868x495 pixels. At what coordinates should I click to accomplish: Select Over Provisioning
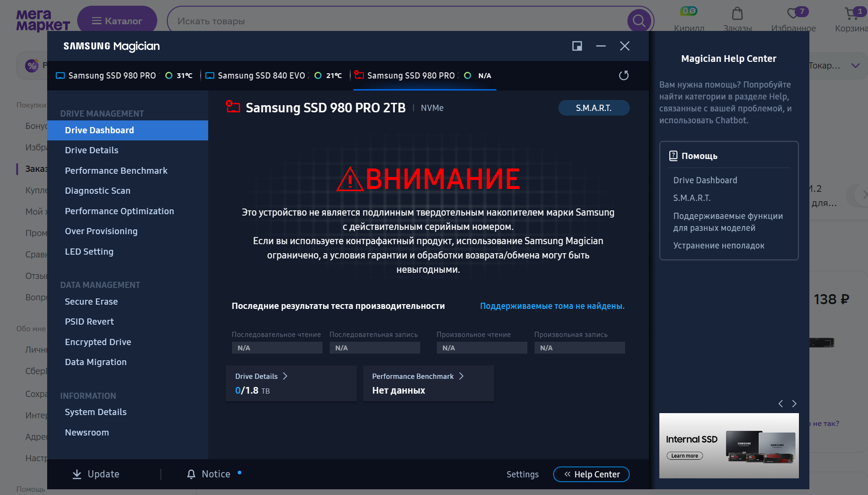click(101, 231)
